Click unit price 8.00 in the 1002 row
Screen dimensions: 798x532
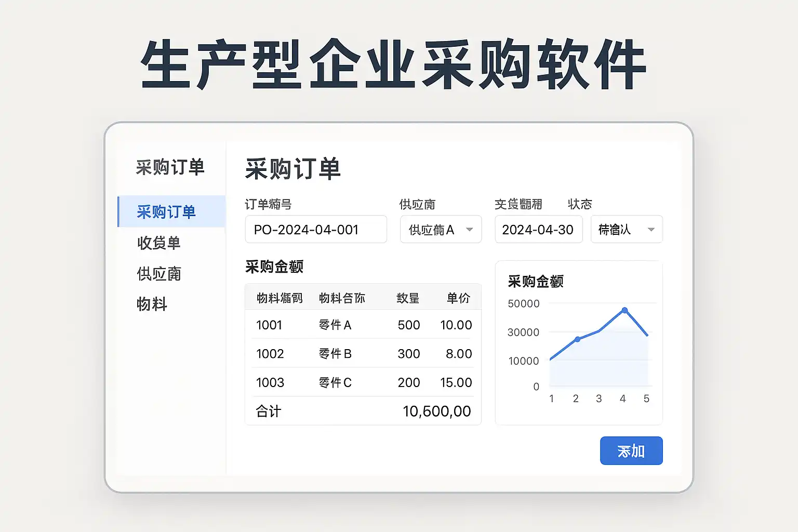pyautogui.click(x=459, y=354)
